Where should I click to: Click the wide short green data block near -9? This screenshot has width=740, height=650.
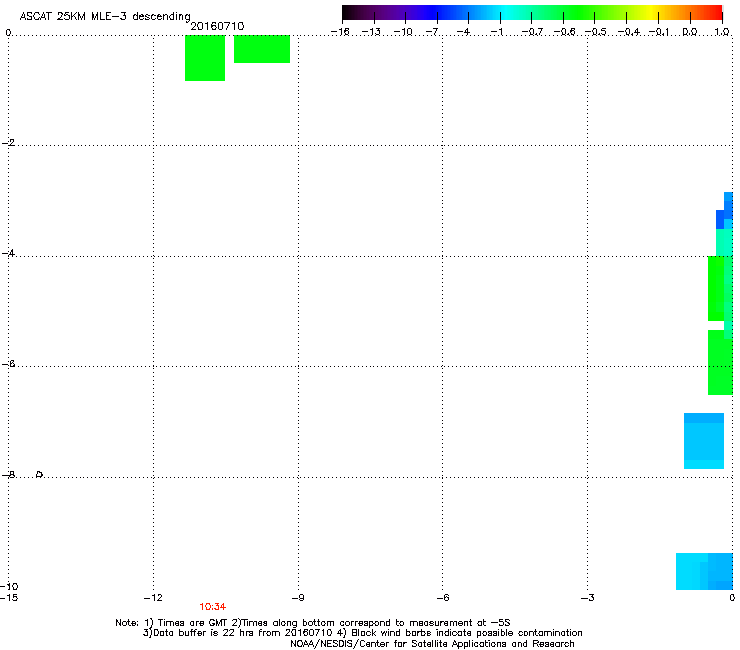pos(262,49)
